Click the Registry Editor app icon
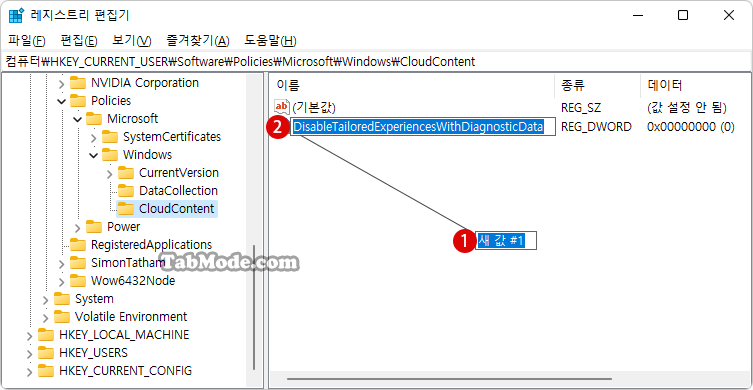The image size is (753, 390). pyautogui.click(x=17, y=15)
